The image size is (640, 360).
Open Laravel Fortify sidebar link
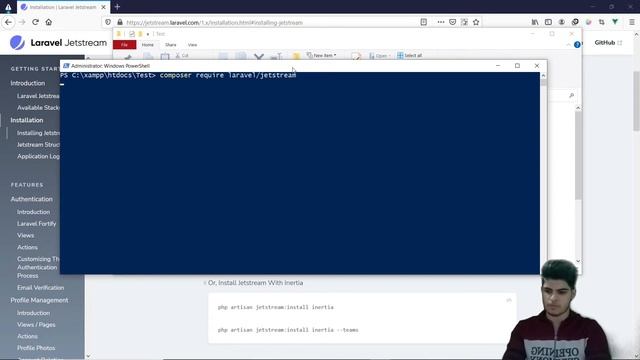point(37,224)
